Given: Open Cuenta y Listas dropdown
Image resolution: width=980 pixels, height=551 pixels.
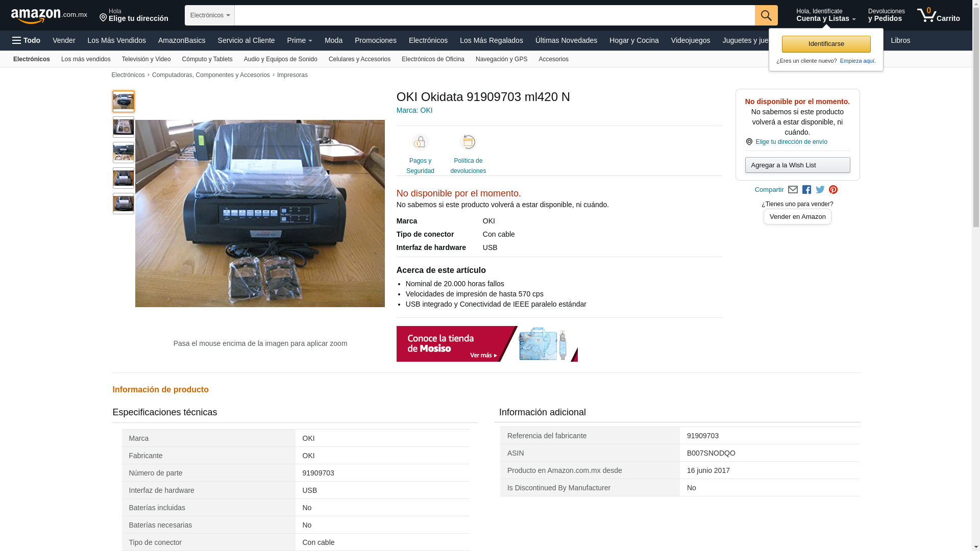Looking at the screenshot, I should click(x=825, y=15).
